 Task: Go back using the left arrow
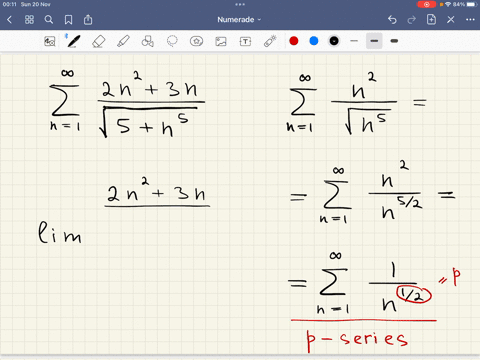[9, 20]
